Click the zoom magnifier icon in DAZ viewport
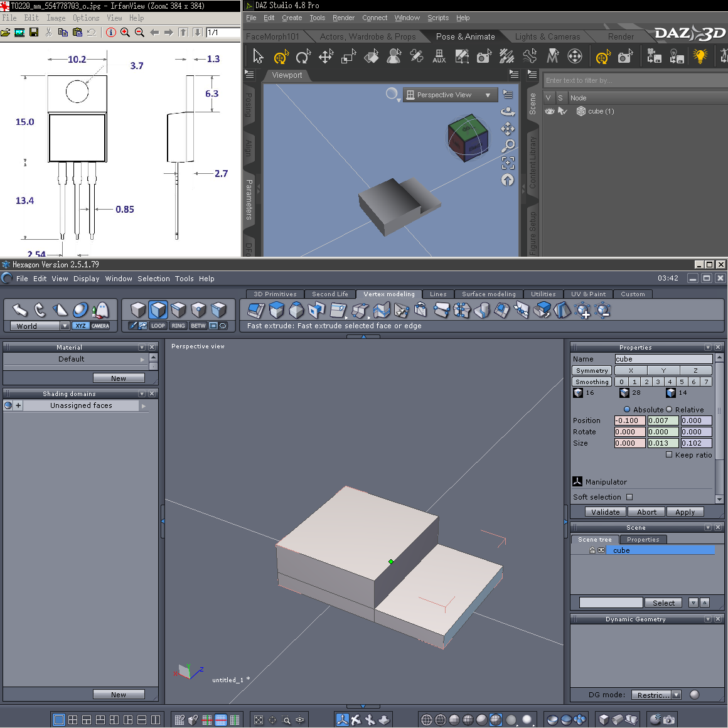Screen dimensions: 728x728 point(508,146)
